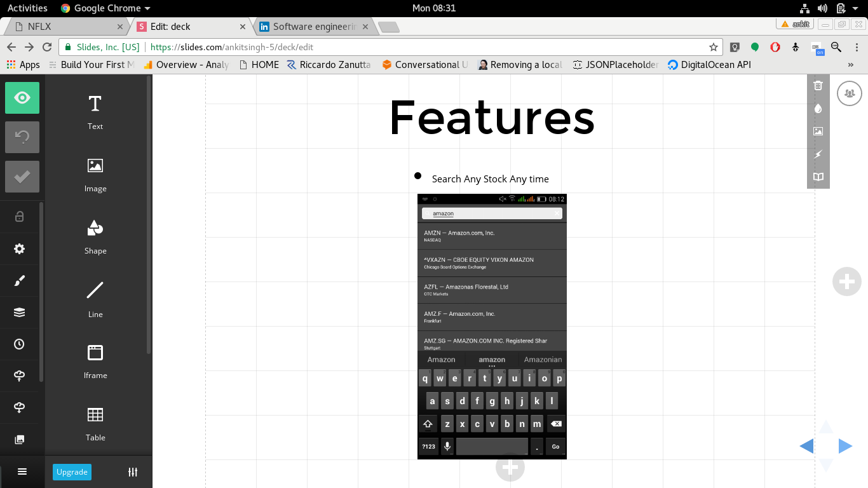The image size is (868, 488).
Task: Navigate to previous slide with left arrow
Action: pos(806,446)
